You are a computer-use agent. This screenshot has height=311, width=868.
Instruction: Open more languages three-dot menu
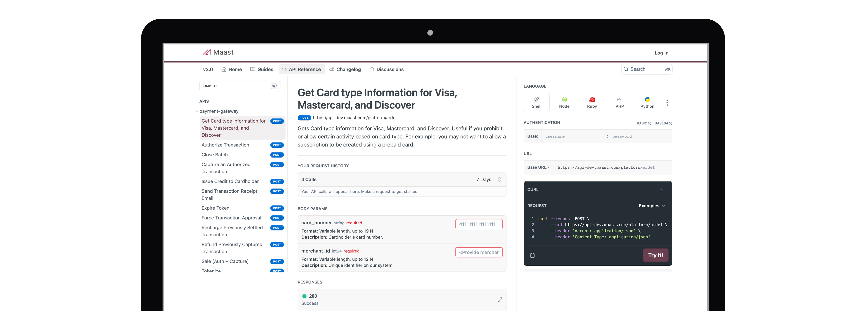pos(667,103)
